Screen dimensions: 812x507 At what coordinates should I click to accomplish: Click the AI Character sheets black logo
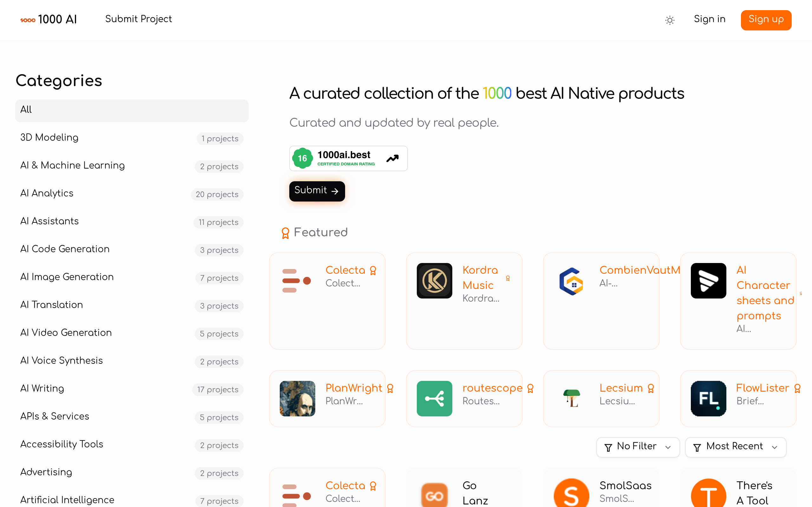(x=708, y=281)
